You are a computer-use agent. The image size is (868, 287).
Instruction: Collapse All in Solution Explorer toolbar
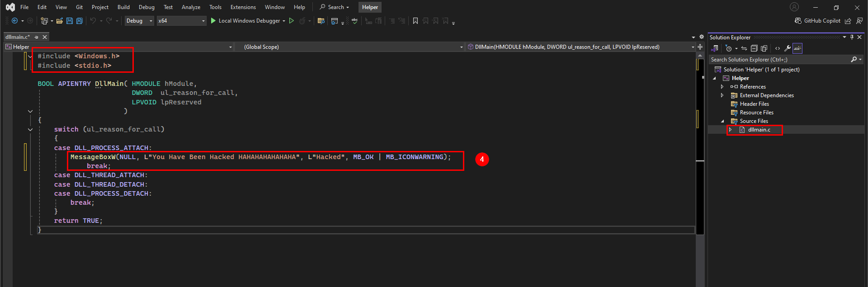click(x=754, y=48)
